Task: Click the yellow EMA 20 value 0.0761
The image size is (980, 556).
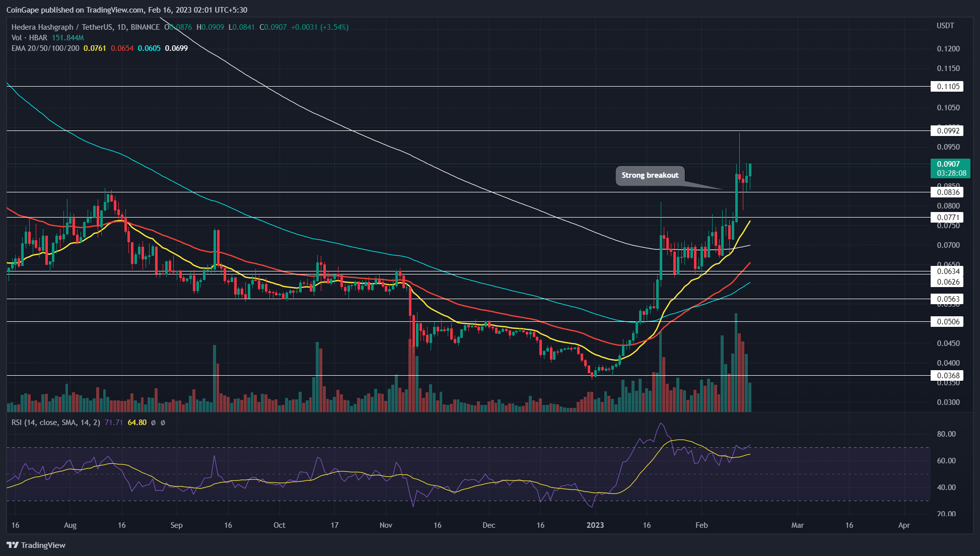Action: [95, 48]
